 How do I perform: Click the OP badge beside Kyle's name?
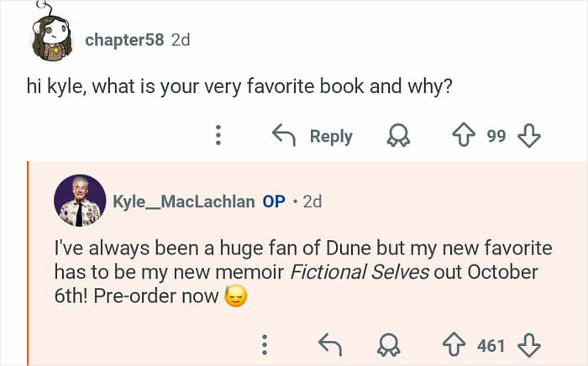[x=274, y=201]
